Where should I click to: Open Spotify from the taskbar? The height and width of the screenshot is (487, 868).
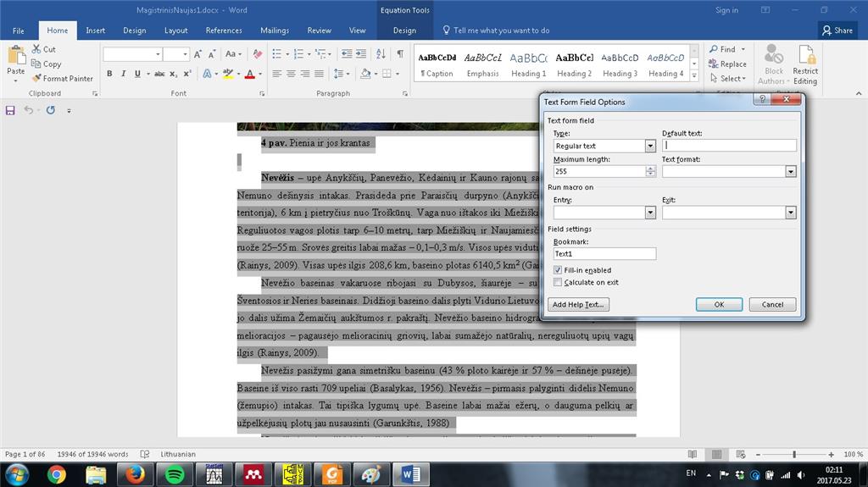175,475
